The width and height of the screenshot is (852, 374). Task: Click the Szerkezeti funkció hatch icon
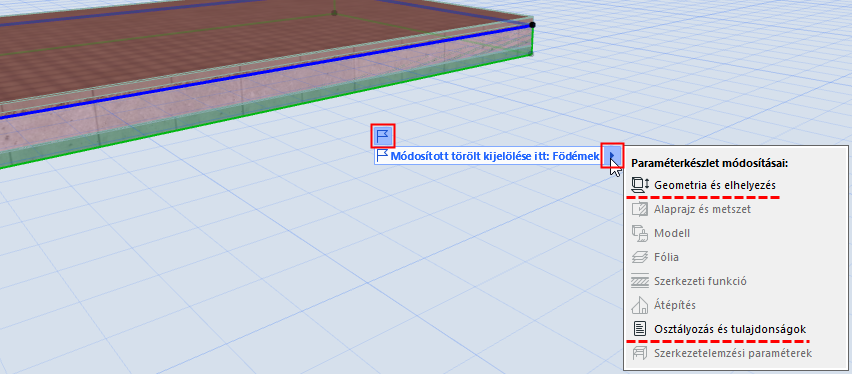coord(640,281)
